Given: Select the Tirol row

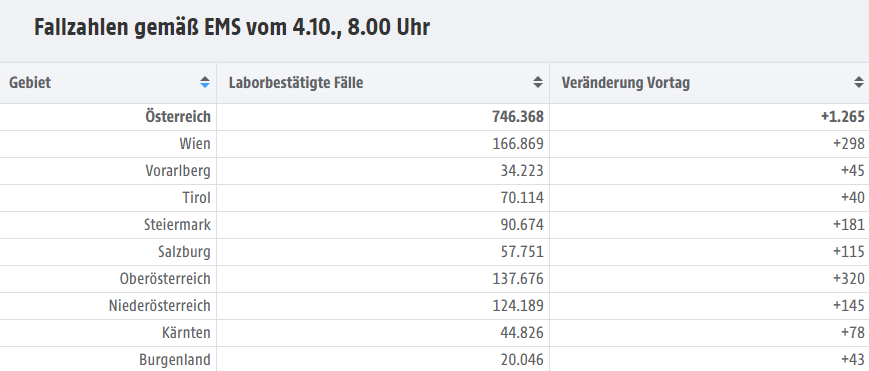Looking at the screenshot, I should click(x=434, y=198).
